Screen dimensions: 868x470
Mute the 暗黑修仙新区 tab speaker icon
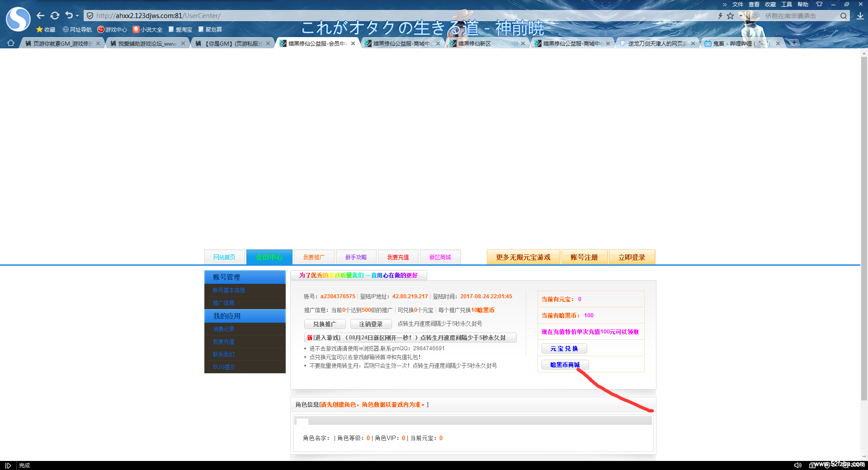(x=514, y=43)
